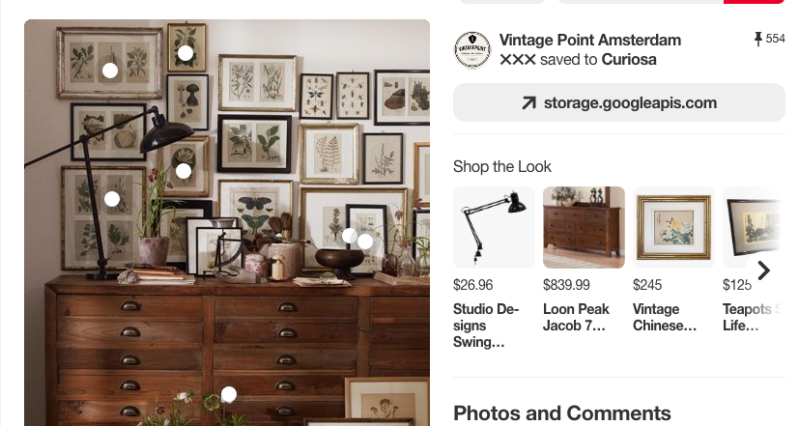Click the tag dot nearest the dark bowl
Image resolution: width=799 pixels, height=426 pixels.
(x=350, y=235)
